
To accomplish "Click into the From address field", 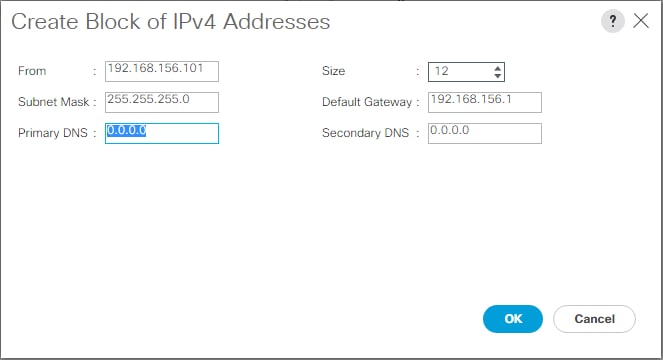I will coord(162,71).
